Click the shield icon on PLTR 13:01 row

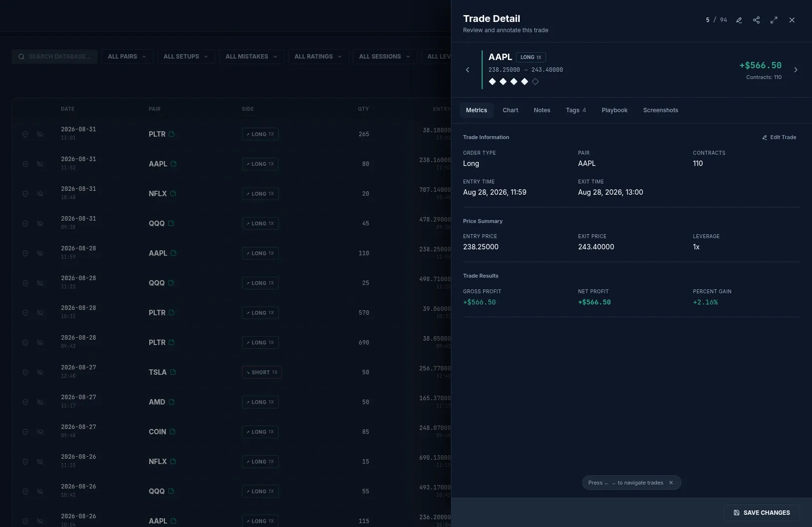pos(25,134)
